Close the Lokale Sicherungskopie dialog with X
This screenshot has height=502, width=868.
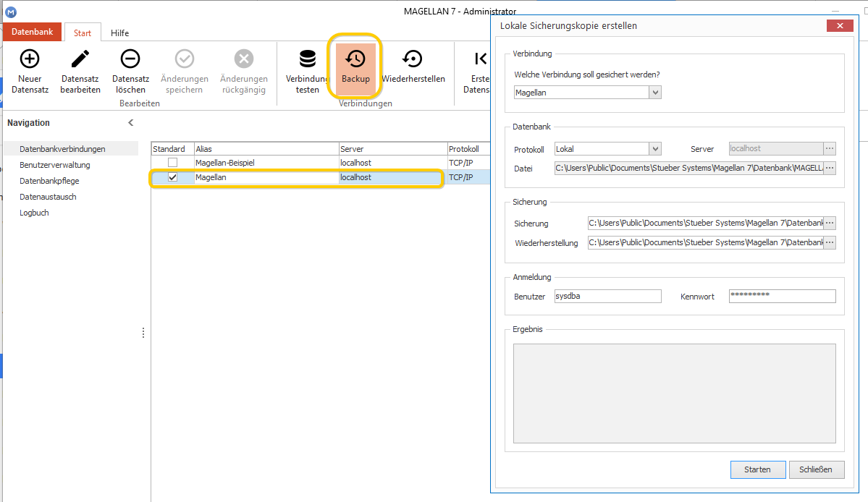tap(840, 25)
